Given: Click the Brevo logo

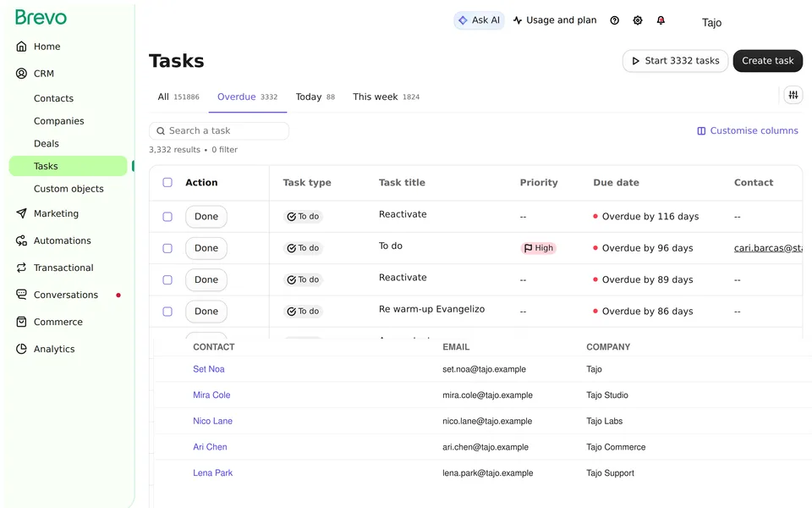Looking at the screenshot, I should [41, 18].
